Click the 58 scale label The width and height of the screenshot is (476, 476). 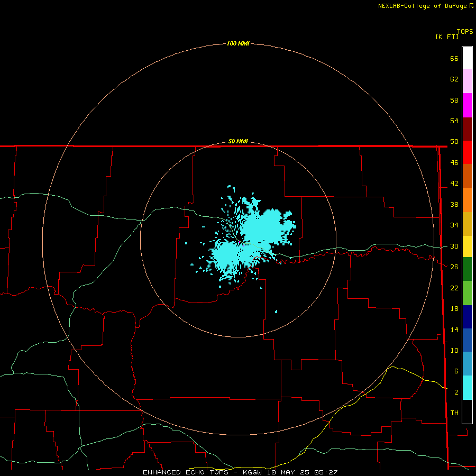454,100
